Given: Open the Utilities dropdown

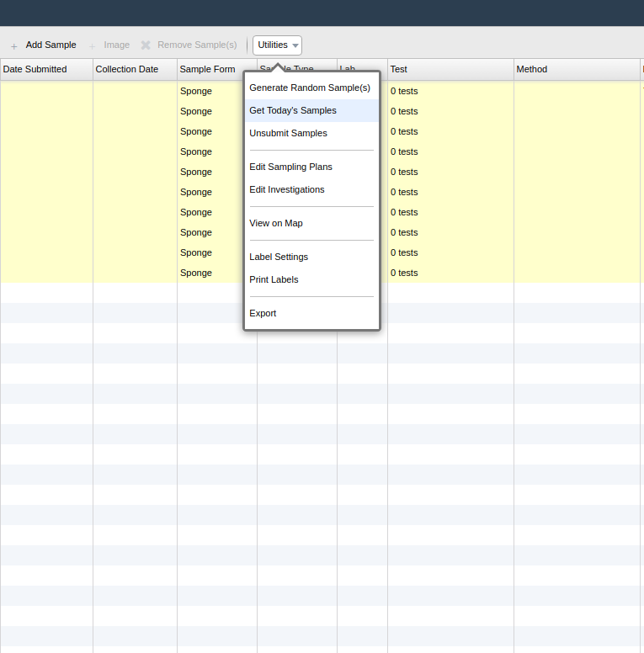Looking at the screenshot, I should pyautogui.click(x=278, y=45).
